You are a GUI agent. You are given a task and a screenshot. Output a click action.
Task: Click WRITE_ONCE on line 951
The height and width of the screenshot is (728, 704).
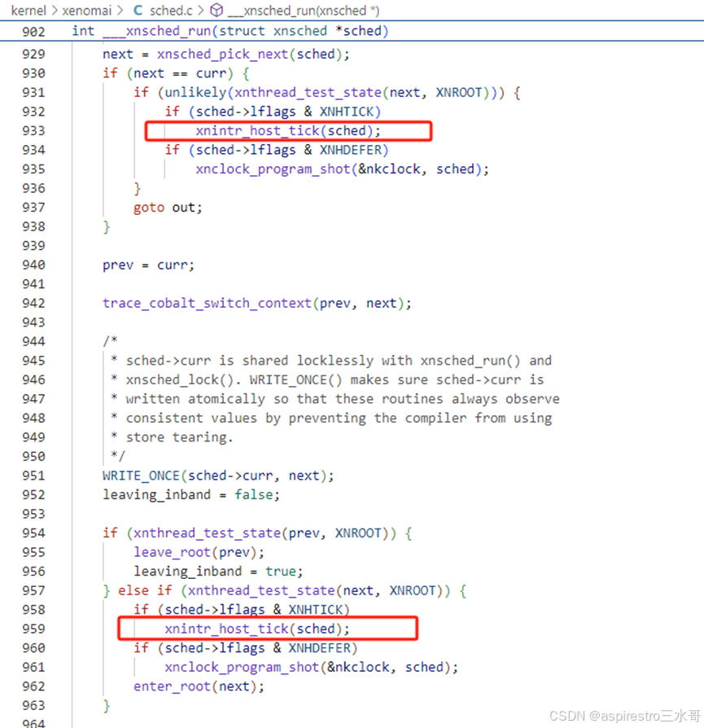[x=141, y=476]
